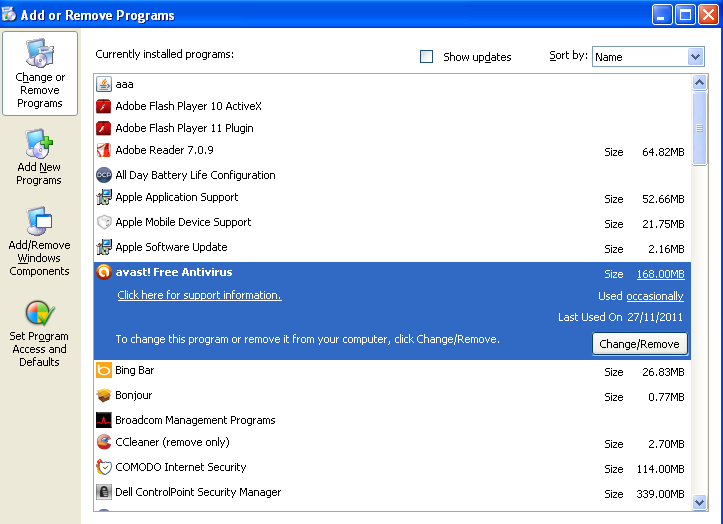The image size is (723, 524).
Task: Click the Apple Application Support icon
Action: pyautogui.click(x=104, y=197)
